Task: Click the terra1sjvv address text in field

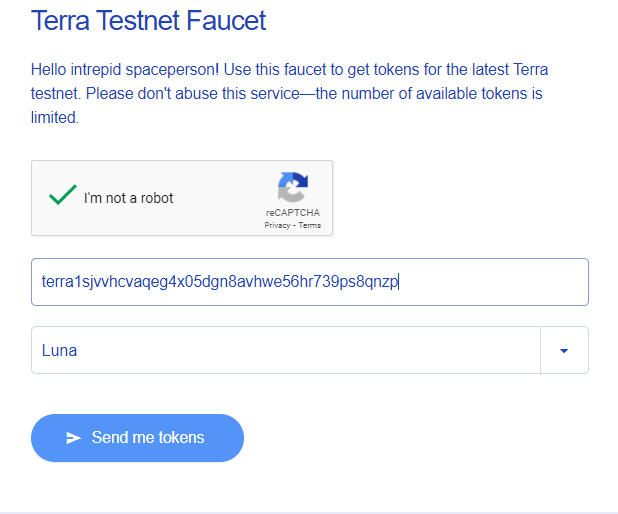Action: point(220,282)
